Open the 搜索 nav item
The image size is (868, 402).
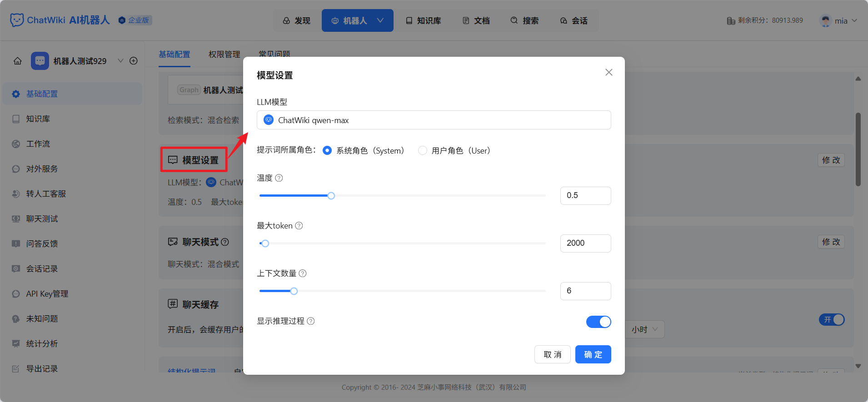pos(524,20)
